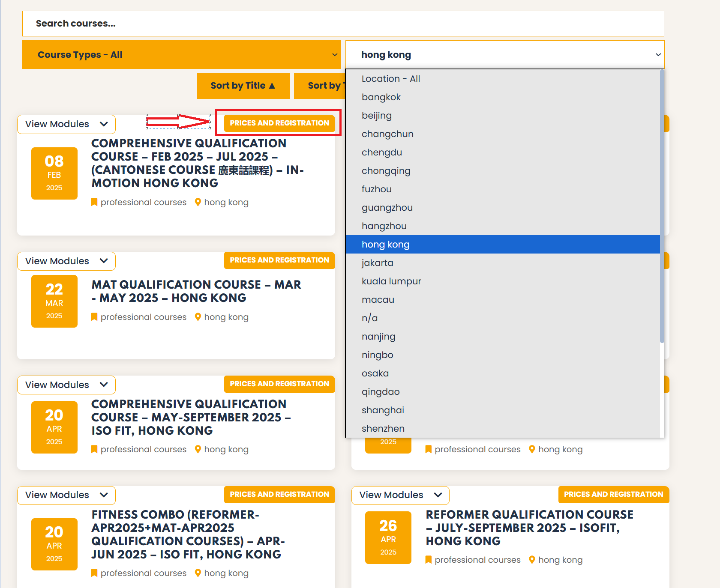The height and width of the screenshot is (588, 720).
Task: Open Prices and Registration for Cantonese course
Action: [279, 123]
